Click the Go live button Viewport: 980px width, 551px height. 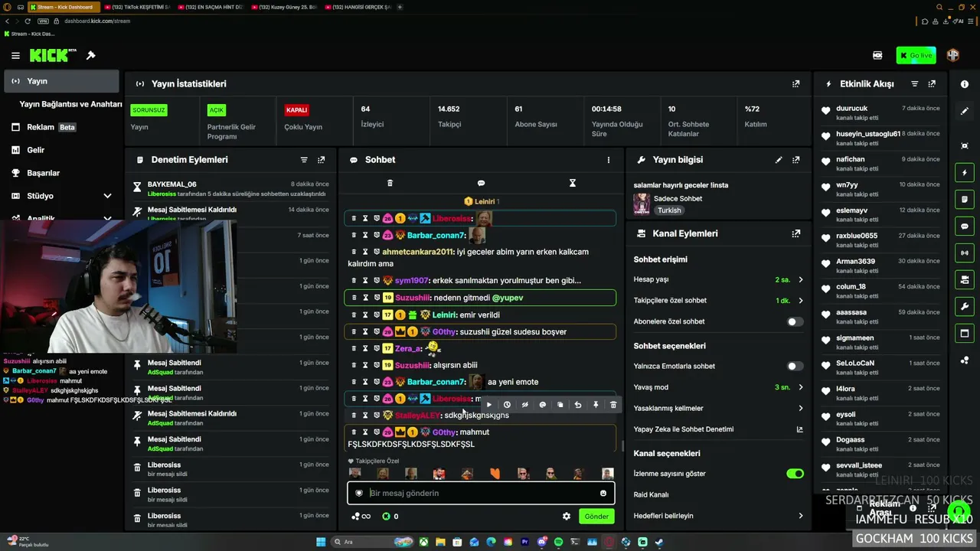point(916,55)
